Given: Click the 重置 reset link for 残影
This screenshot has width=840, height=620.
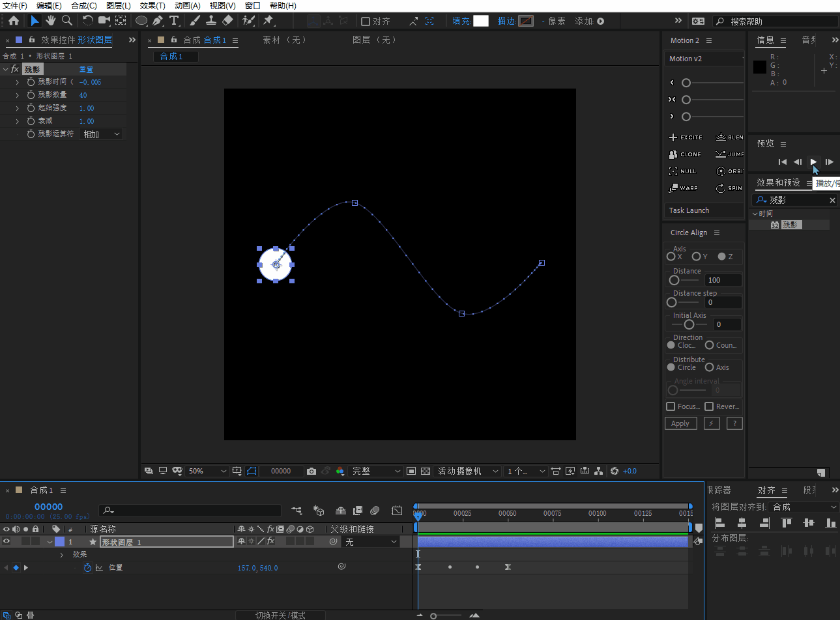Looking at the screenshot, I should 86,70.
